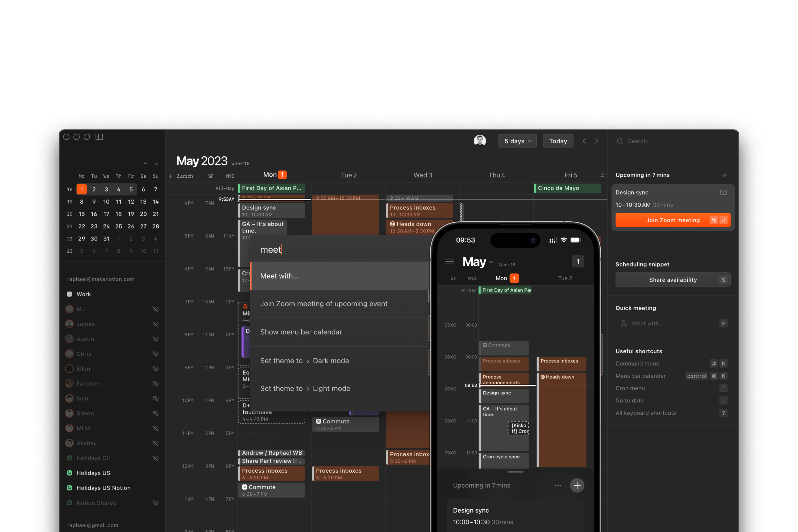The image size is (798, 532).
Task: Open Command menu shortcut row
Action: pyautogui.click(x=672, y=363)
